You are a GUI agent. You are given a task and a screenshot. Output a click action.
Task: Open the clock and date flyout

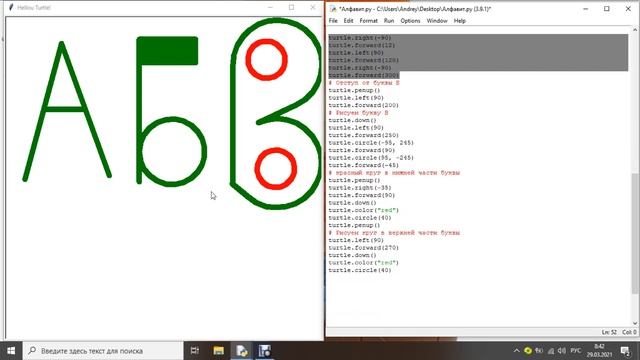point(599,351)
